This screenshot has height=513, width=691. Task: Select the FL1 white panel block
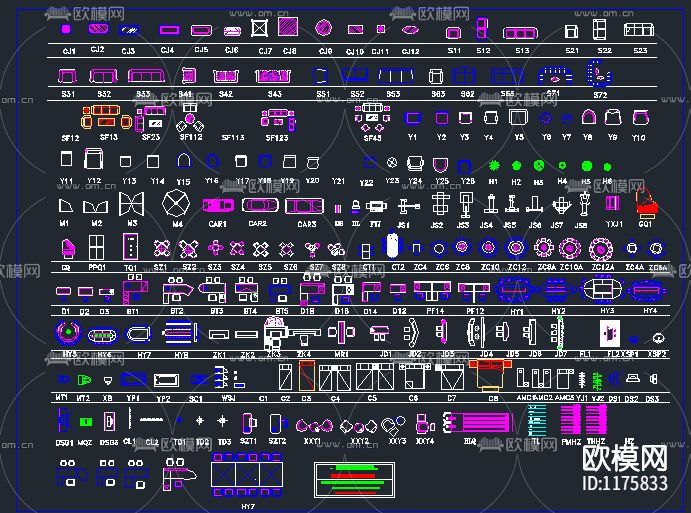coord(610,333)
